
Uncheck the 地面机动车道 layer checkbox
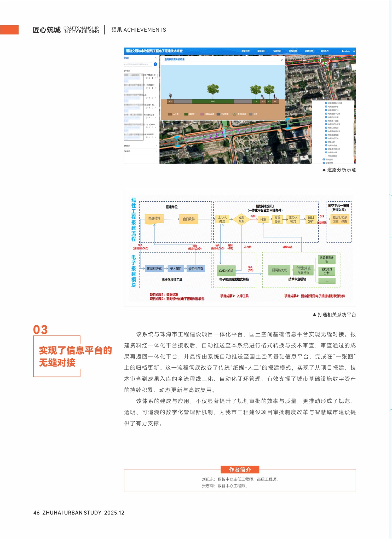click(x=326, y=117)
